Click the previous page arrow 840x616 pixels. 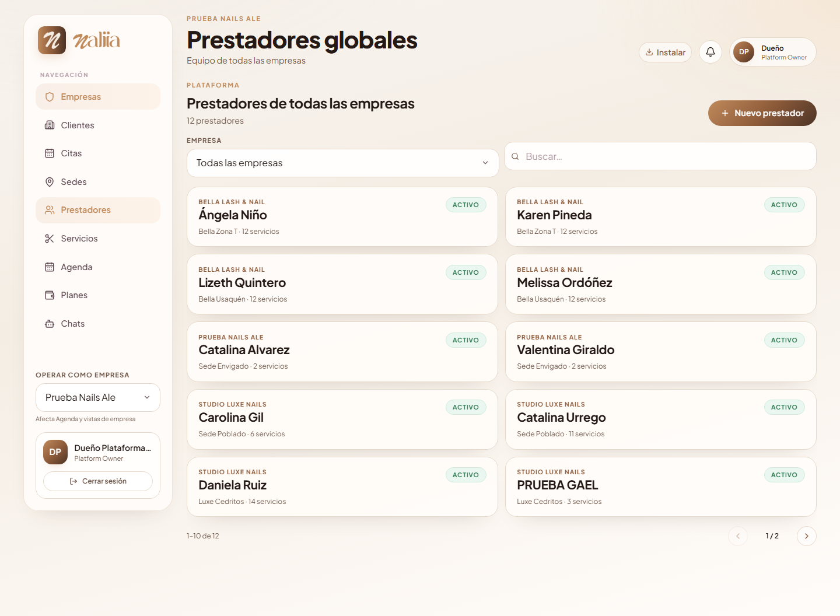click(x=738, y=536)
